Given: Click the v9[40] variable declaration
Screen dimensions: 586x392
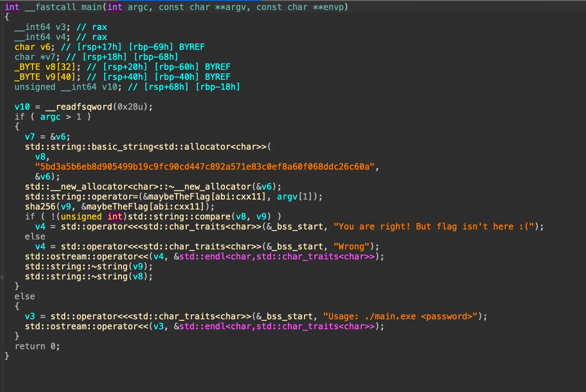Looking at the screenshot, I should 48,77.
